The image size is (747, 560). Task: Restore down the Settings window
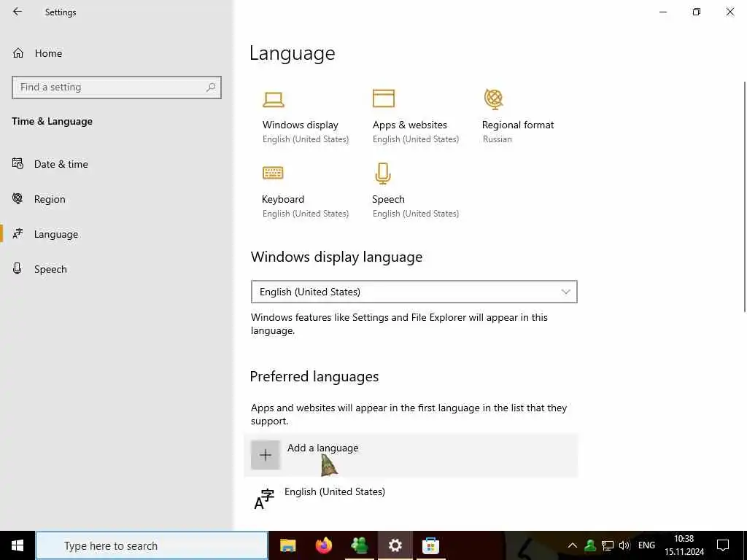tap(697, 12)
